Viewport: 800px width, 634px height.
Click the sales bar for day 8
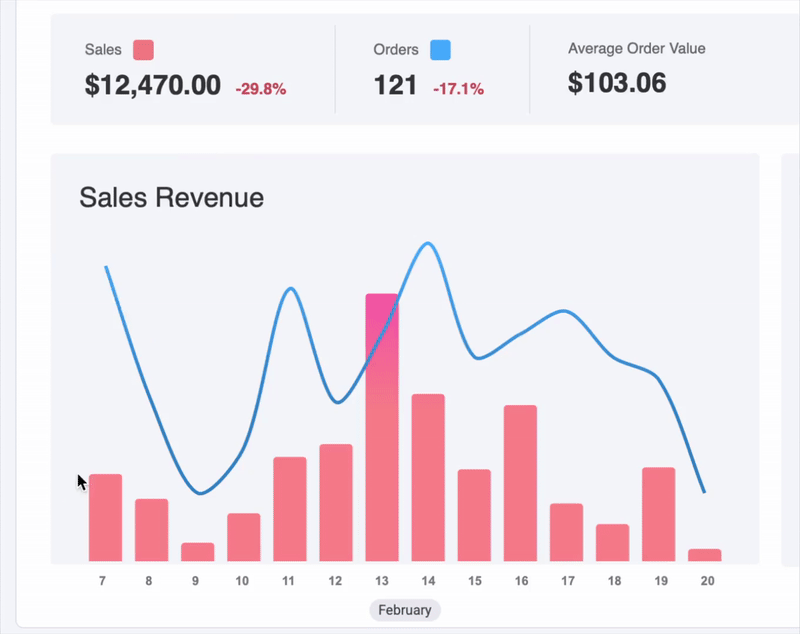151,530
